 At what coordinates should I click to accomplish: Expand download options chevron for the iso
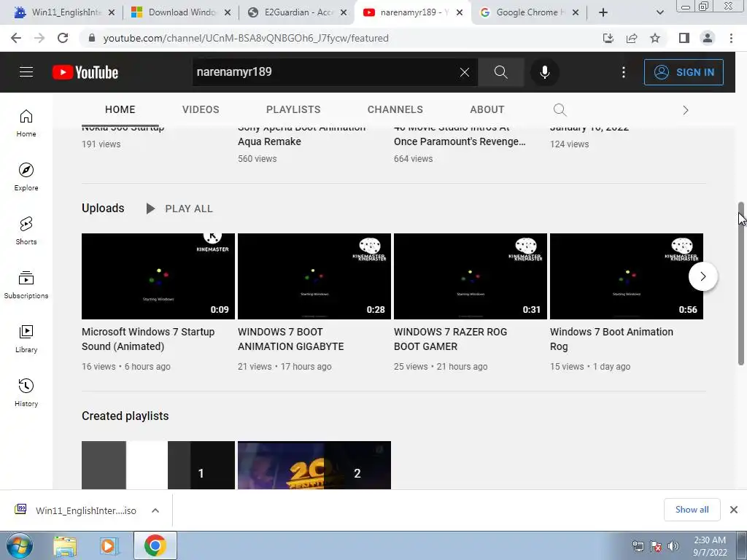pyautogui.click(x=155, y=510)
